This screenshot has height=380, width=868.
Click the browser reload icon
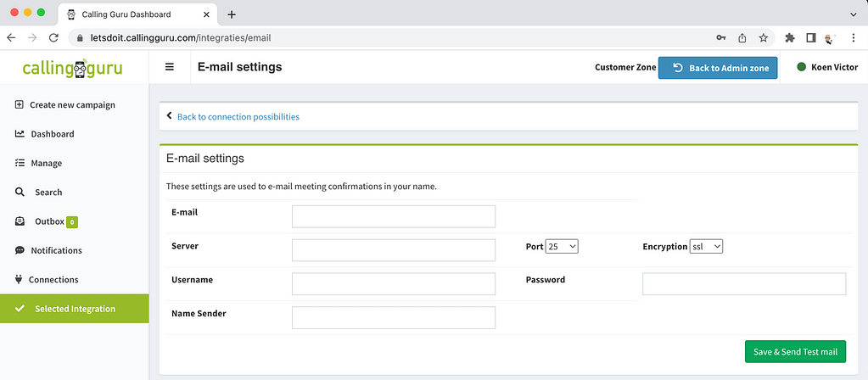pos(53,37)
